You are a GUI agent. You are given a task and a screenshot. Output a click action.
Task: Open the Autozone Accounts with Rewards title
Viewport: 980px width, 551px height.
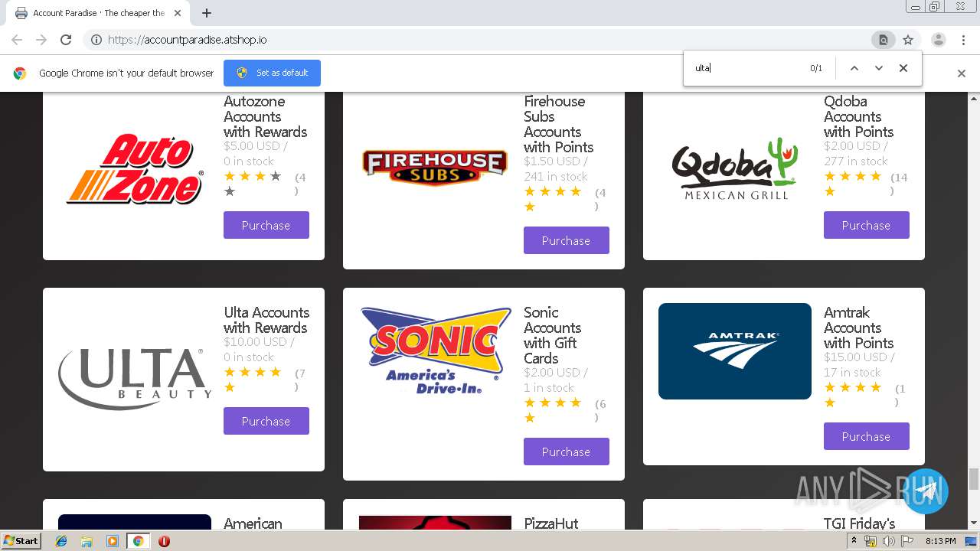click(265, 116)
